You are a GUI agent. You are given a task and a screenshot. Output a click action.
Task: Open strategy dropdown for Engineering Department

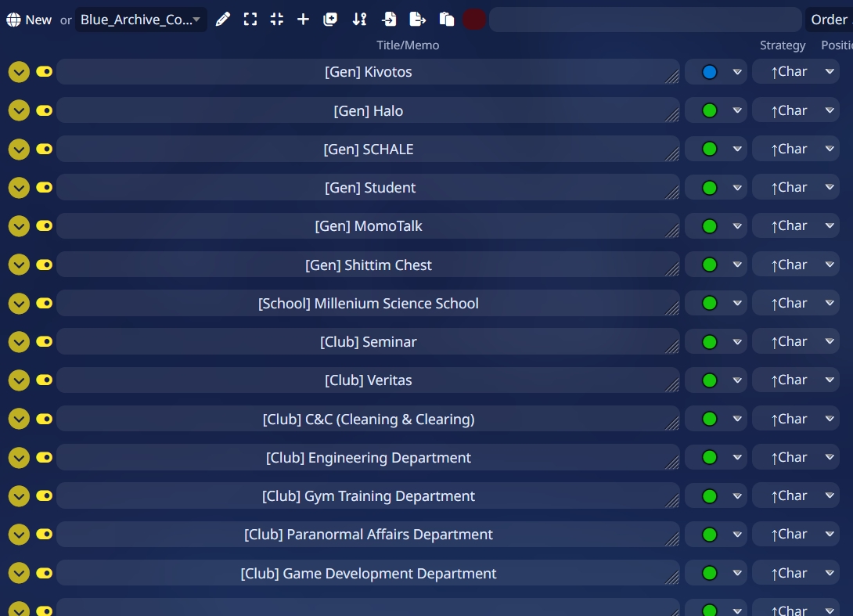[716, 458]
